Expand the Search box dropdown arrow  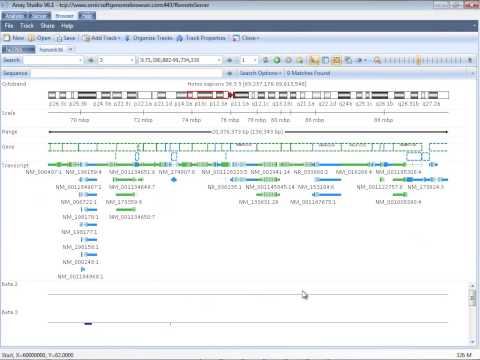pyautogui.click(x=80, y=60)
